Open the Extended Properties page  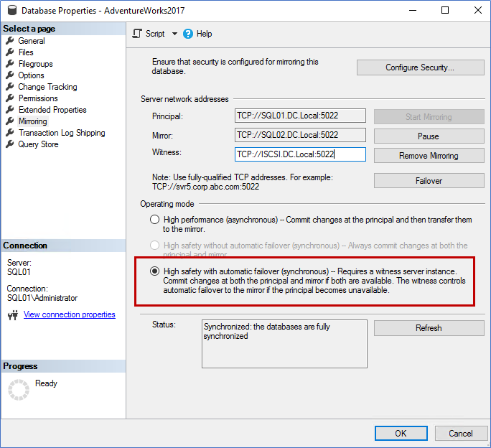(52, 110)
